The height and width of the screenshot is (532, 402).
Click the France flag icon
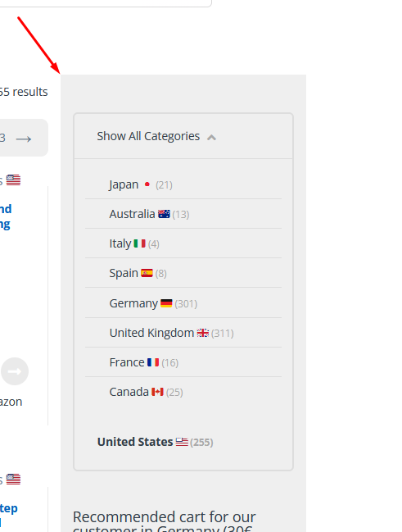tap(153, 362)
